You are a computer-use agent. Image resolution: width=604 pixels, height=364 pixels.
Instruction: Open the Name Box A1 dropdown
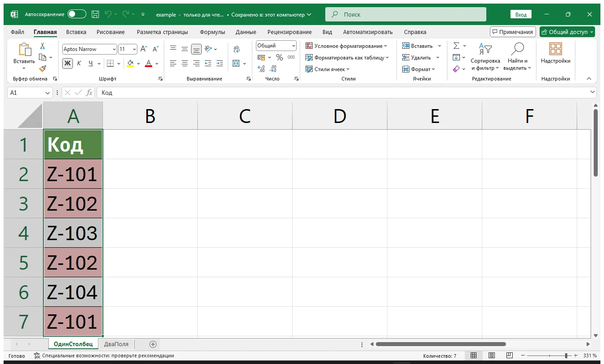(48, 93)
